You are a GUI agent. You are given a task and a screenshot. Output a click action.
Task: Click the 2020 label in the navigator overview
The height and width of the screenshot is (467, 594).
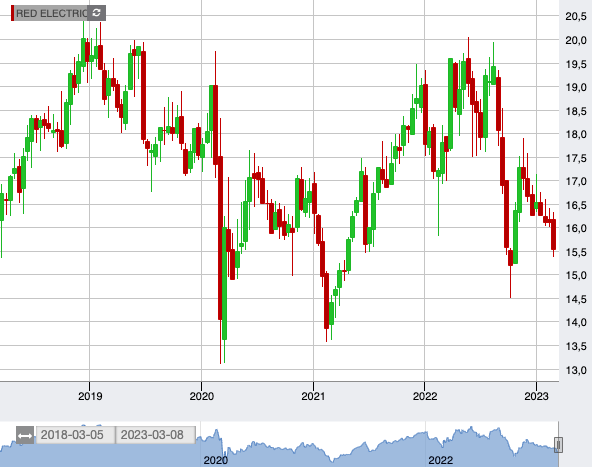[x=216, y=460]
